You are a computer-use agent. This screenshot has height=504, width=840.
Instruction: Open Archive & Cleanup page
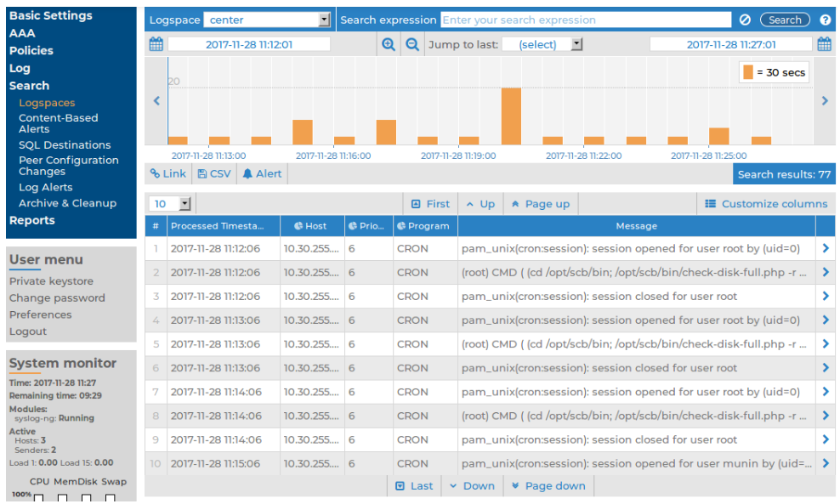click(x=67, y=203)
